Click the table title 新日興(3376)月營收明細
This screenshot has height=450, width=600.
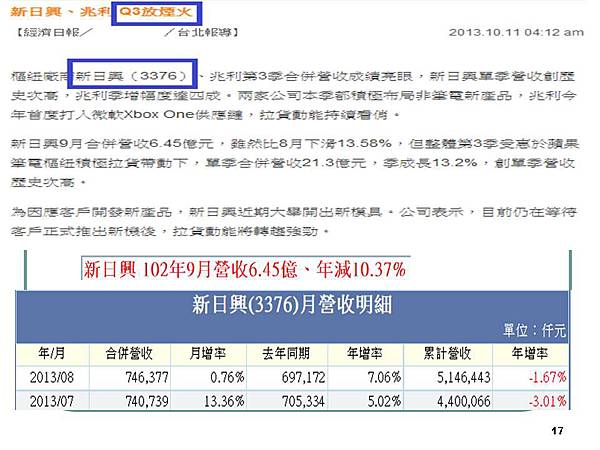(292, 305)
